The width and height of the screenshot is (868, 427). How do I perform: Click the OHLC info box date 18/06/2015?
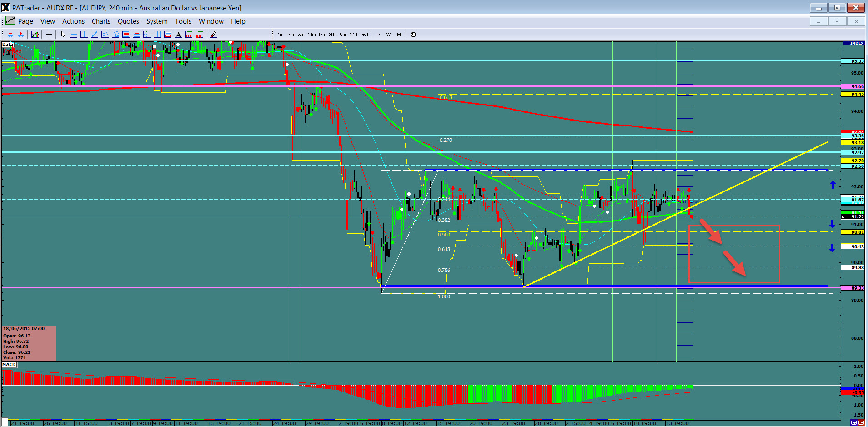click(x=24, y=328)
